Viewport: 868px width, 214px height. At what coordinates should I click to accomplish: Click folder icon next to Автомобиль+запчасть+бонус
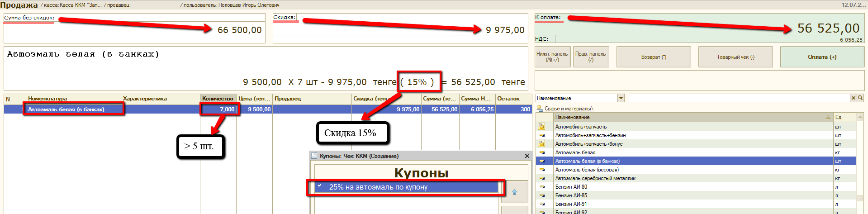(541, 144)
